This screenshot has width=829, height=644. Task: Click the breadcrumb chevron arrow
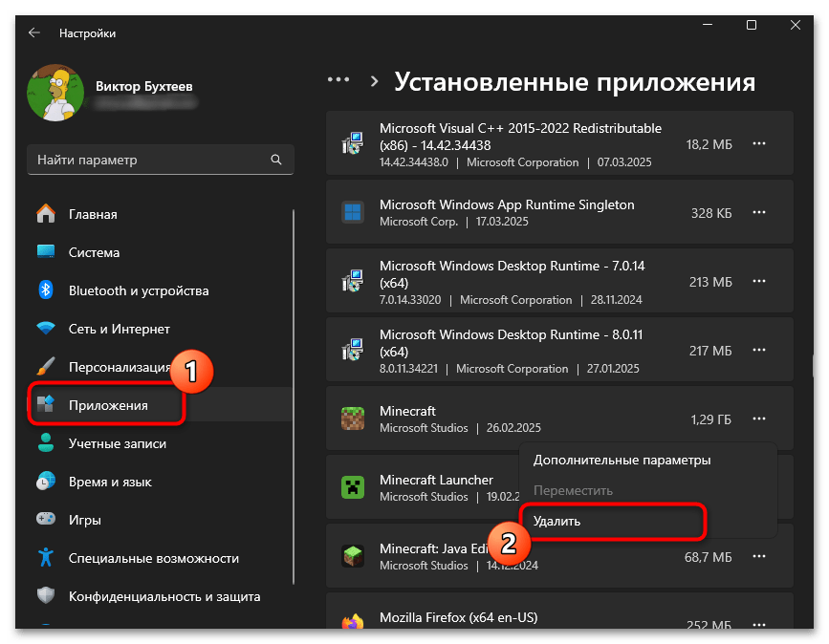click(x=374, y=81)
